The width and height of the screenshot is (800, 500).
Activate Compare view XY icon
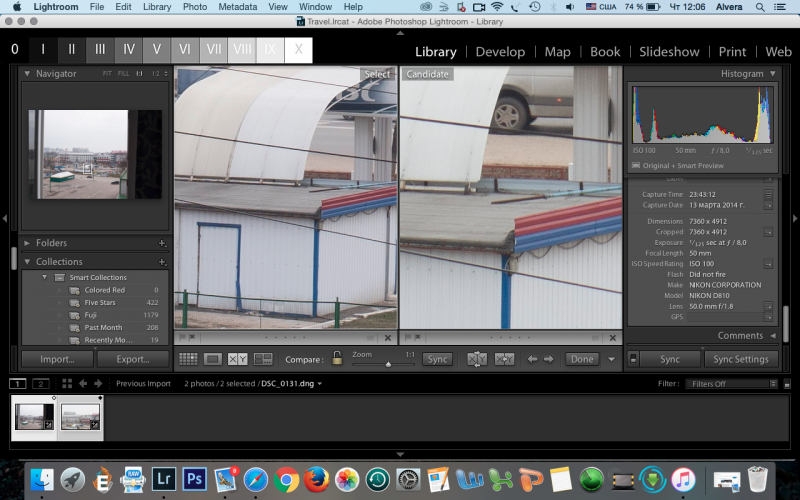(x=237, y=359)
